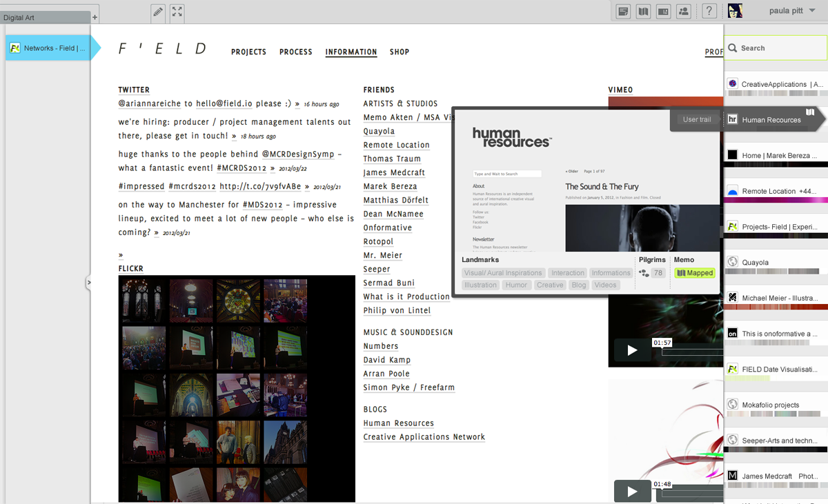Viewport: 828px width, 504px height.
Task: Click the question mark help icon
Action: tap(709, 11)
